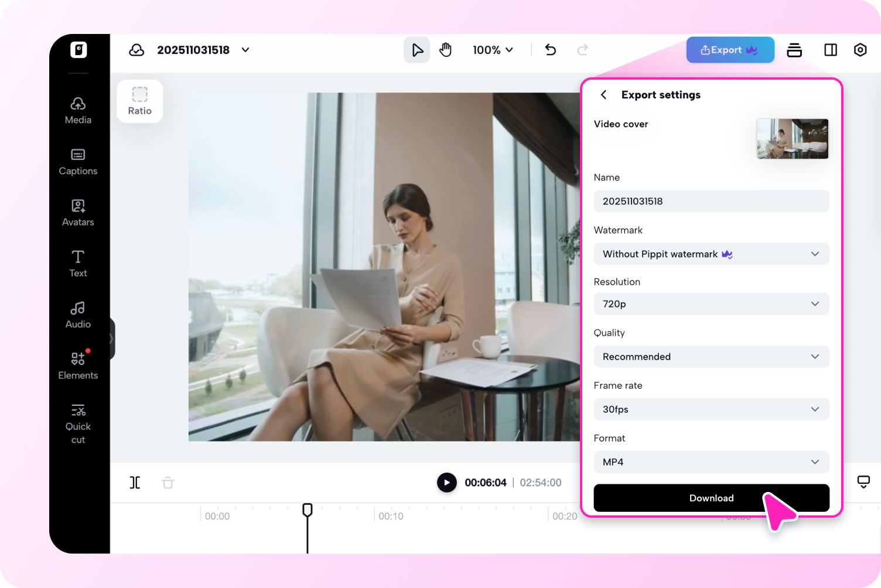Open the Media panel
Screen dimensions: 881x588
(78, 110)
